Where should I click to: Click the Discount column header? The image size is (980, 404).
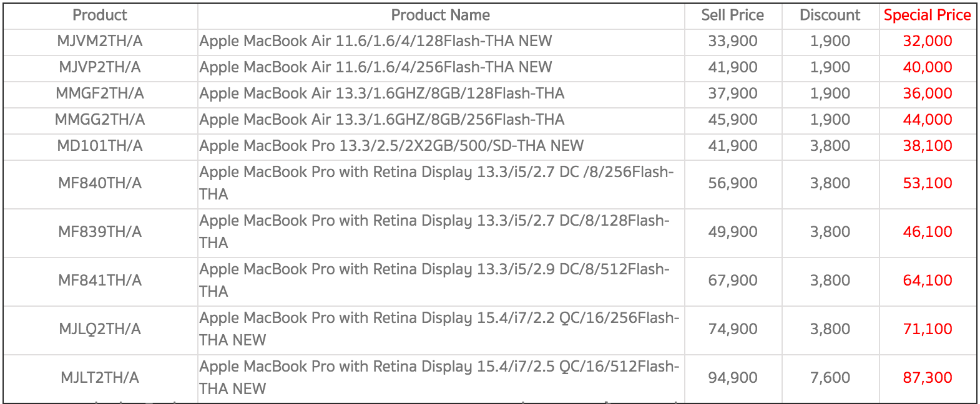[x=830, y=15]
